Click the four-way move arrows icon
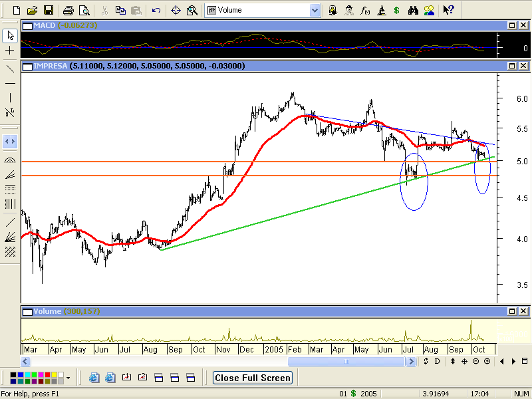Screen dimensions: 532x399 coord(464,361)
